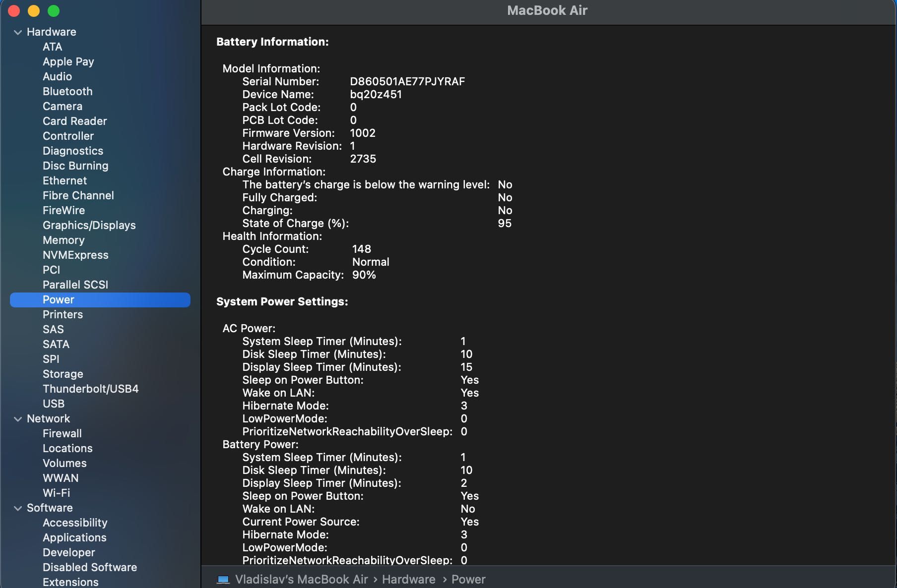
Task: Click Software section heading
Action: (50, 508)
